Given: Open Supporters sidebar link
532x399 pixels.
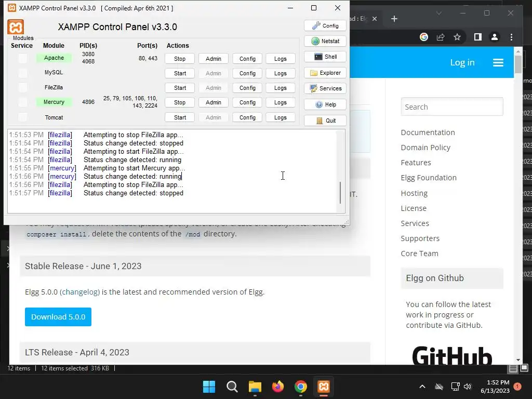Looking at the screenshot, I should 420,238.
